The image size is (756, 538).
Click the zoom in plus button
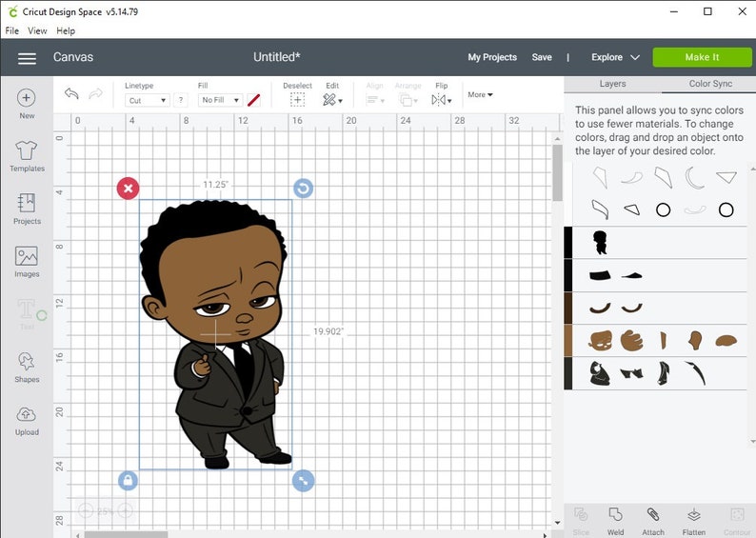coord(125,510)
